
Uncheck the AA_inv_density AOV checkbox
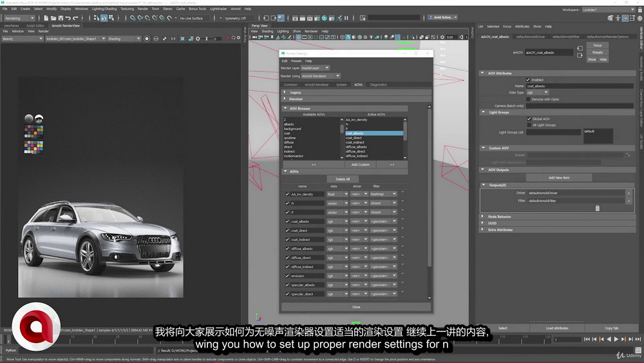[x=287, y=194]
